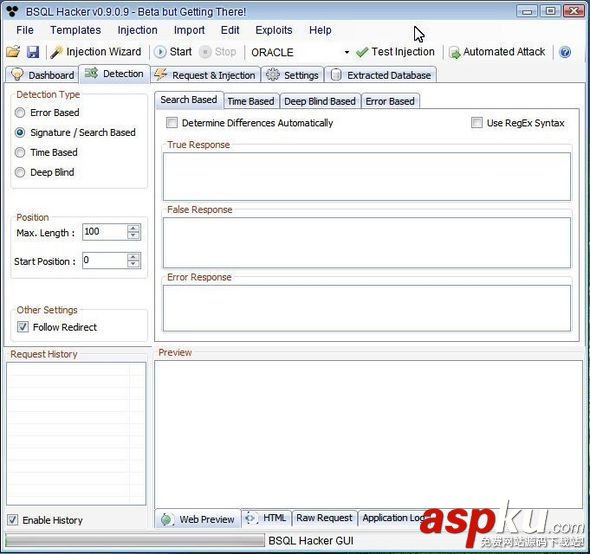Decrease Max. Length with down arrow
This screenshot has width=590, height=554.
coord(133,236)
